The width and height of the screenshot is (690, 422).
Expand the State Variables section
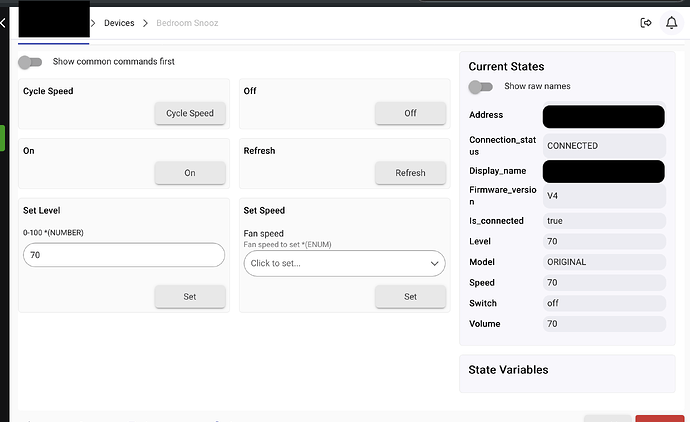pos(508,370)
